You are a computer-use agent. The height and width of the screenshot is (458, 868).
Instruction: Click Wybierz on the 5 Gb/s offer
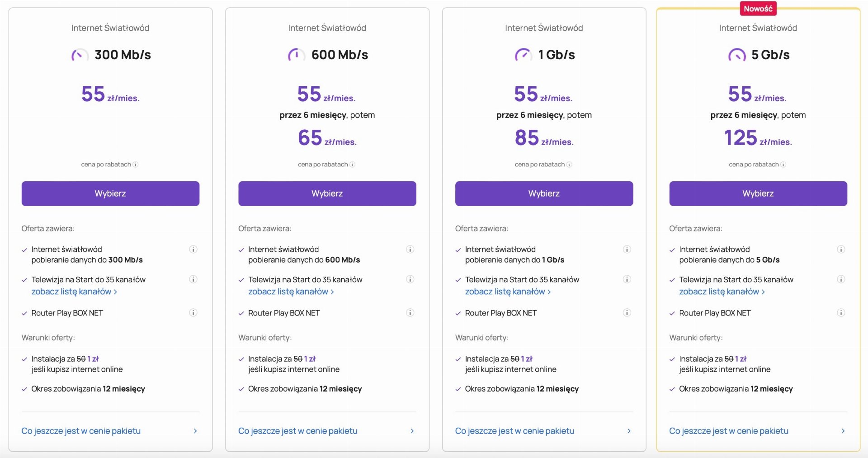click(x=758, y=194)
